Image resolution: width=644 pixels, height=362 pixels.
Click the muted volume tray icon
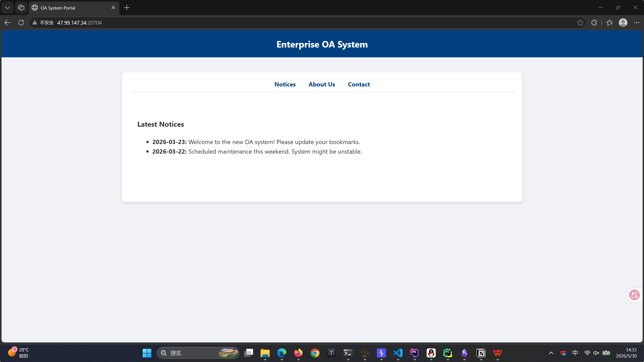[x=596, y=353]
